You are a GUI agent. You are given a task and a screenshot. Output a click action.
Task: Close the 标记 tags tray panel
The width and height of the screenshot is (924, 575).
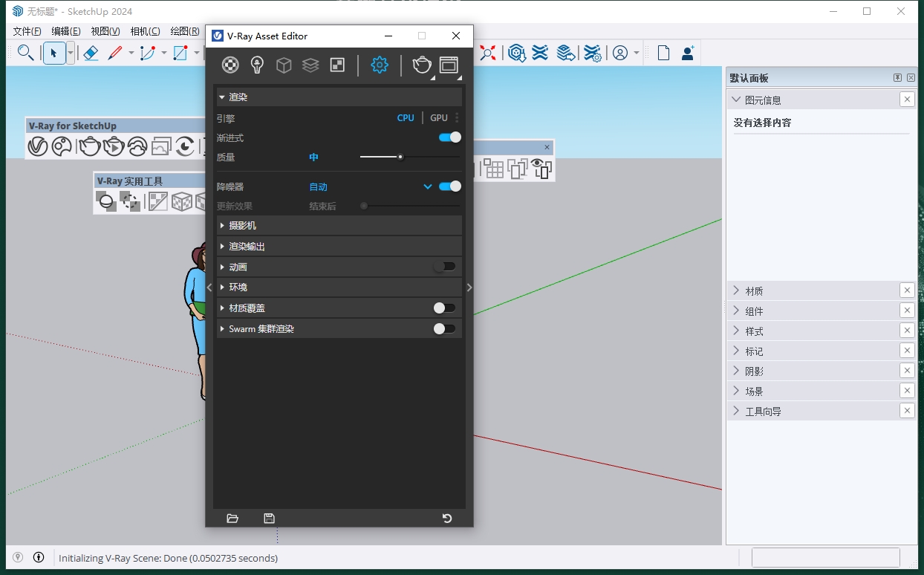pyautogui.click(x=907, y=350)
